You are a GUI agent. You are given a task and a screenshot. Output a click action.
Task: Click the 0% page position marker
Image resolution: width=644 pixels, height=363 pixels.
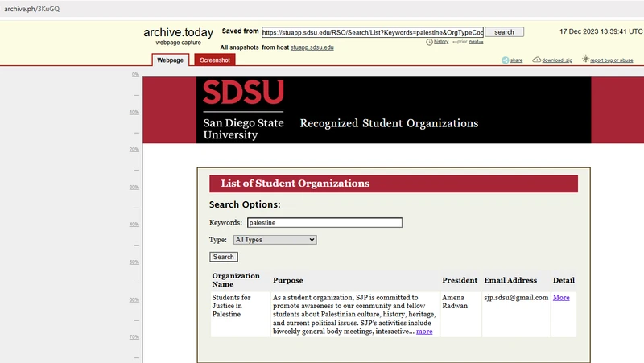coord(135,75)
